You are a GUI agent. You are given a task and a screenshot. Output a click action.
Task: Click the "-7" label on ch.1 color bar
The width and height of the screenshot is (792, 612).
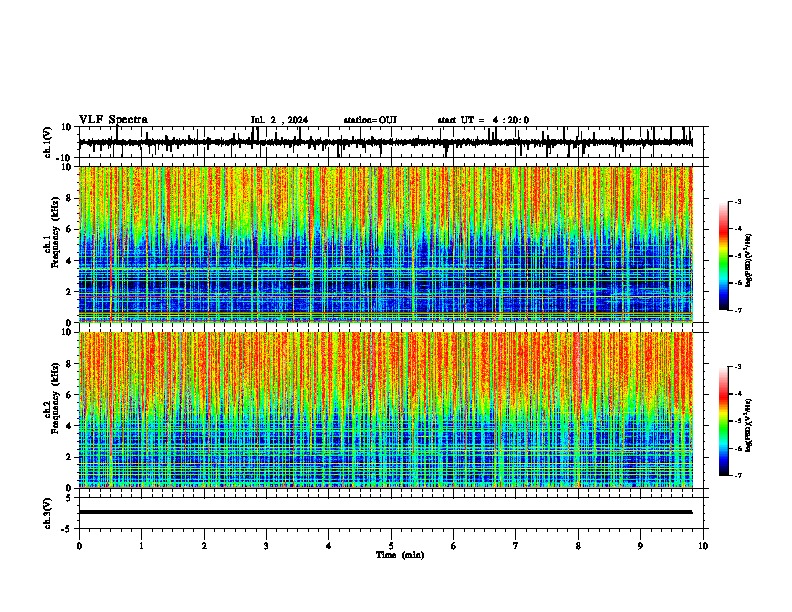pos(738,310)
